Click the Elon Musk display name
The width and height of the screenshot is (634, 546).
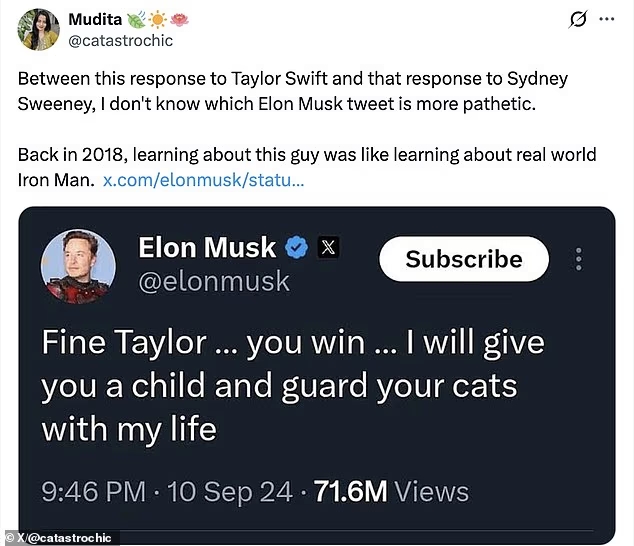(x=206, y=247)
